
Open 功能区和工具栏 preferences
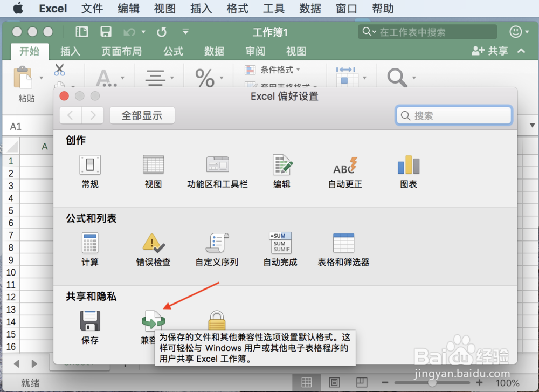(217, 171)
